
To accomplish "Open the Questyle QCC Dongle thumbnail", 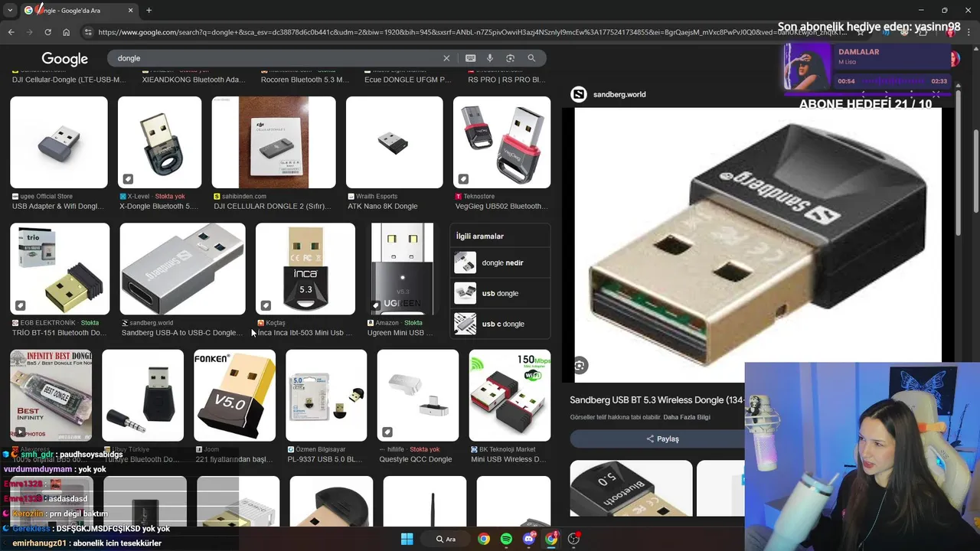I will [x=418, y=396].
